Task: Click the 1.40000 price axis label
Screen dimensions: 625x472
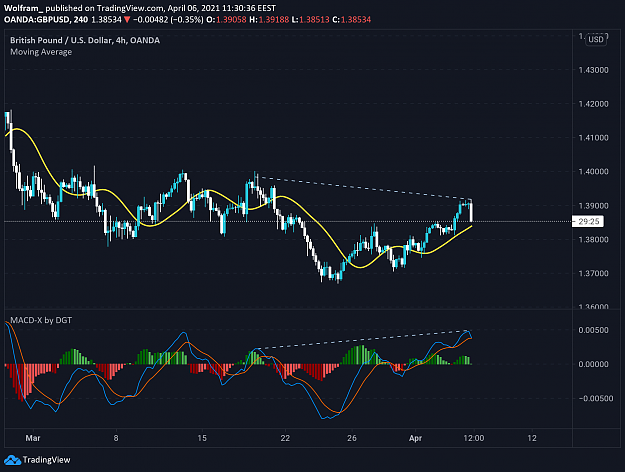Action: [594, 171]
